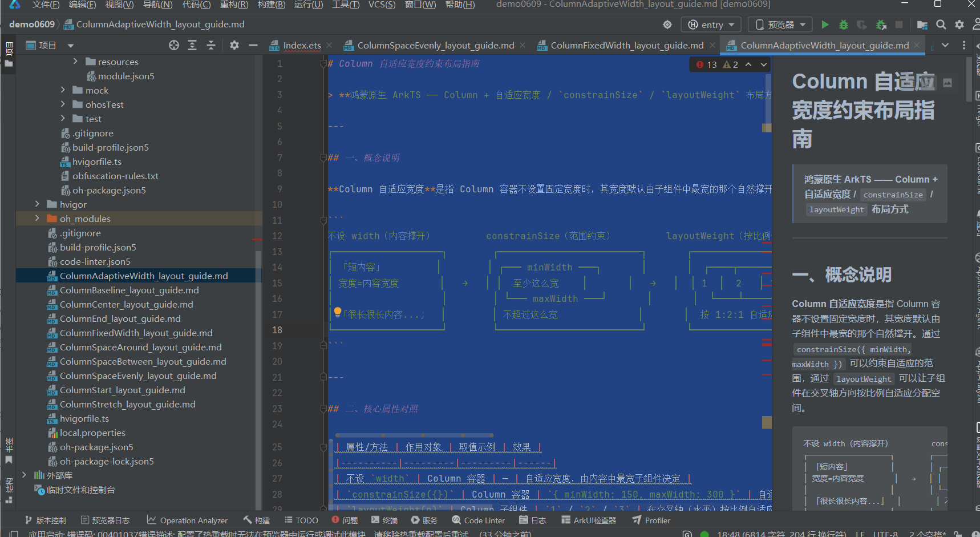Image resolution: width=980 pixels, height=537 pixels.
Task: Run the entry module with green play icon
Action: 825,25
